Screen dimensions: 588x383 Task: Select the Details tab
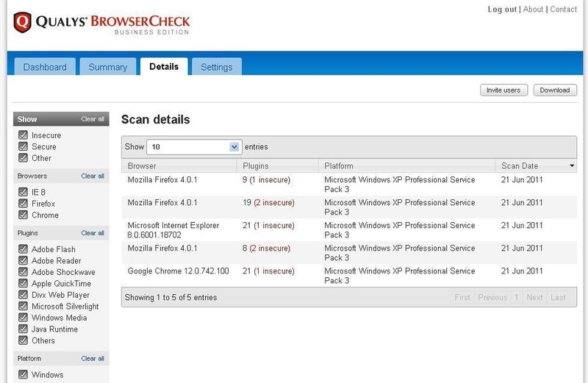[x=164, y=66]
